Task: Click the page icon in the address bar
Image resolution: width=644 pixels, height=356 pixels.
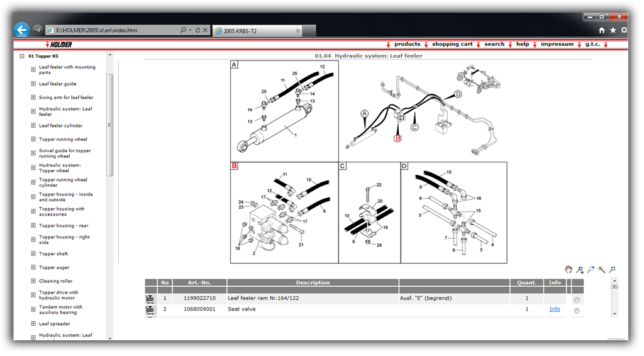Action: click(x=50, y=30)
